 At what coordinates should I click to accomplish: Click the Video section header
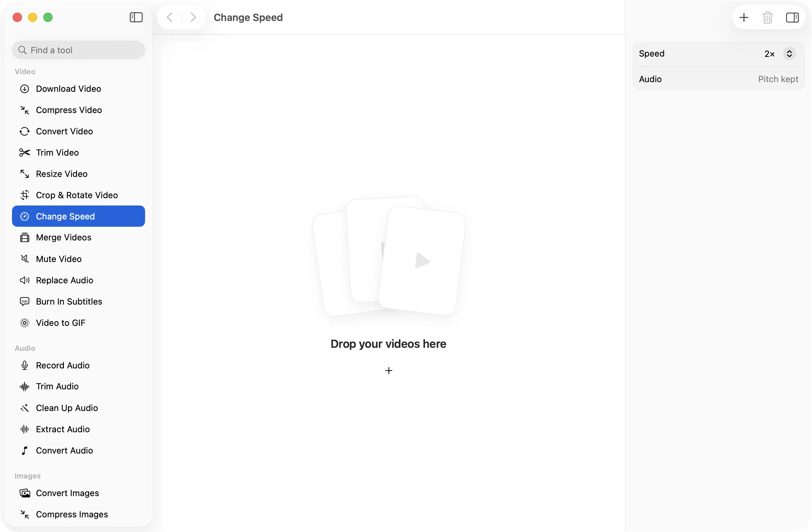[x=25, y=71]
